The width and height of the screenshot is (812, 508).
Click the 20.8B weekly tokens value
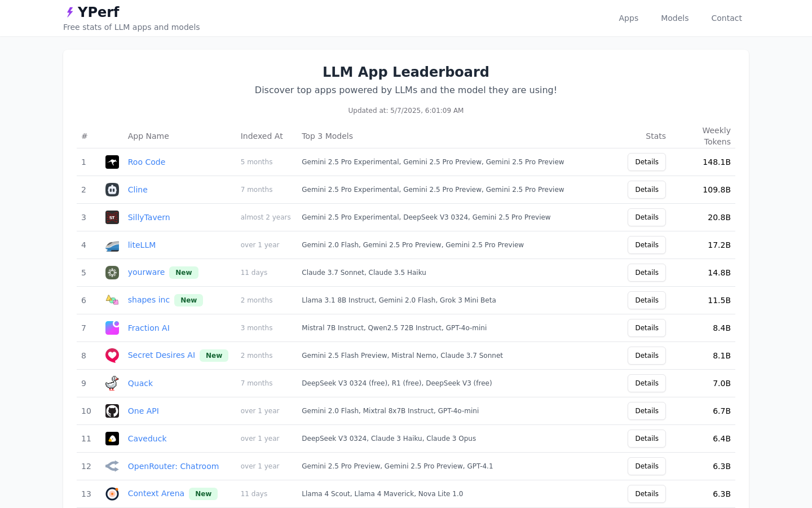coord(719,217)
